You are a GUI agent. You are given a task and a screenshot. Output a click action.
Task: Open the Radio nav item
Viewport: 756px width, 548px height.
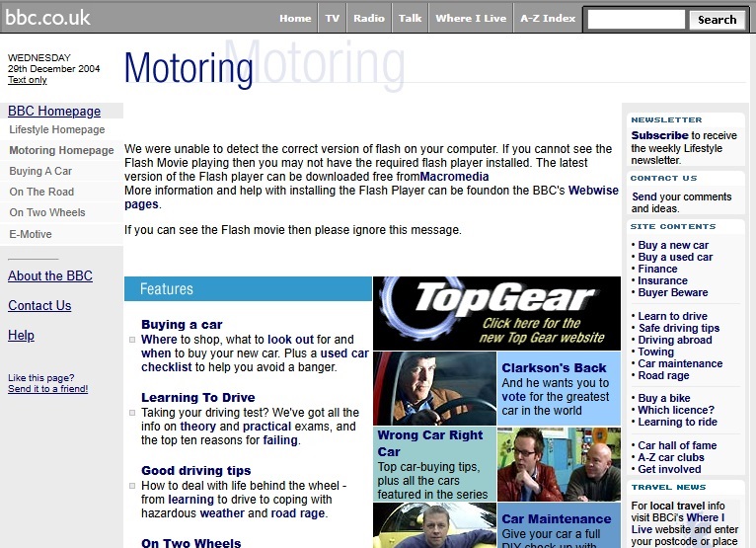coord(369,19)
